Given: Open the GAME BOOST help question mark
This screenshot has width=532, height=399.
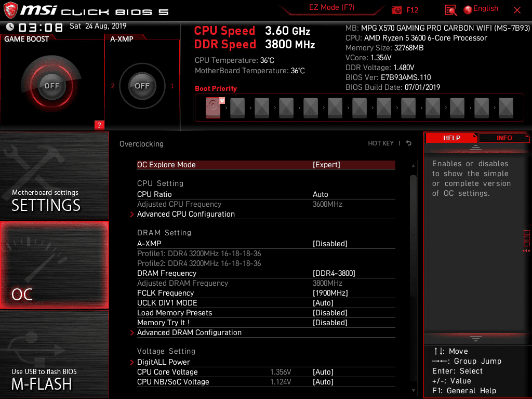Looking at the screenshot, I should click(x=99, y=125).
